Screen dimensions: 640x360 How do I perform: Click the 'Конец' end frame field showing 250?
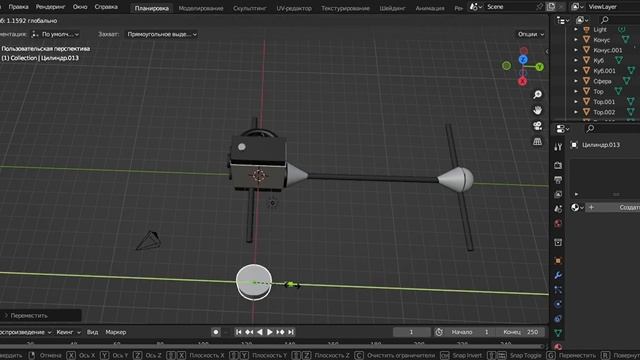click(520, 332)
